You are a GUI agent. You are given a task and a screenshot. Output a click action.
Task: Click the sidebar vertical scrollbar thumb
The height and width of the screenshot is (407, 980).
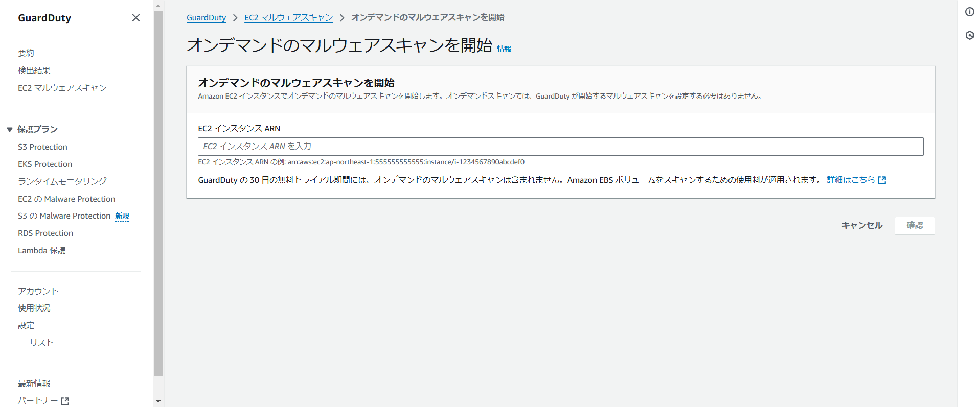pyautogui.click(x=158, y=194)
